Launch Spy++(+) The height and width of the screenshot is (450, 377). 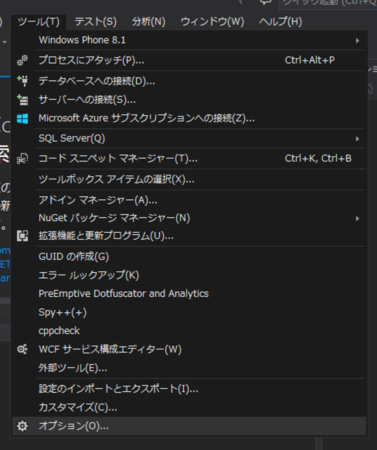pos(189,312)
